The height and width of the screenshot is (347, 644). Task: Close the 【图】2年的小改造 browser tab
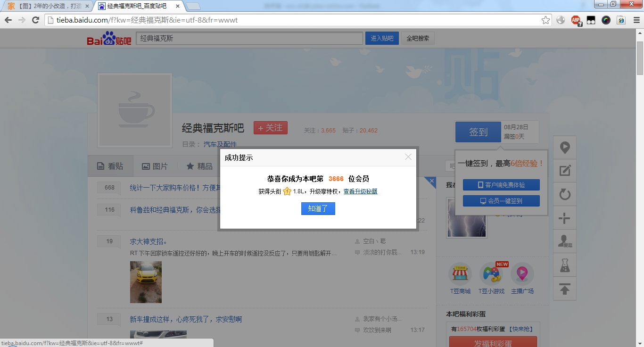coord(87,6)
